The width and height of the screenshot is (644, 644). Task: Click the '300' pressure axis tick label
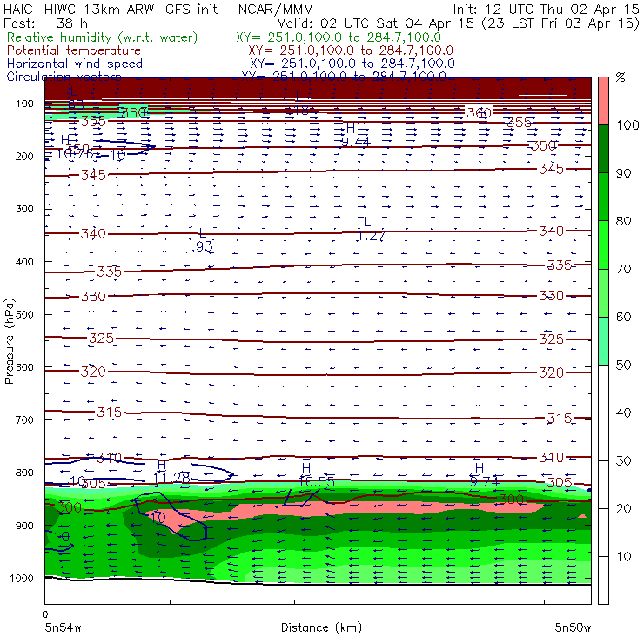[24, 209]
